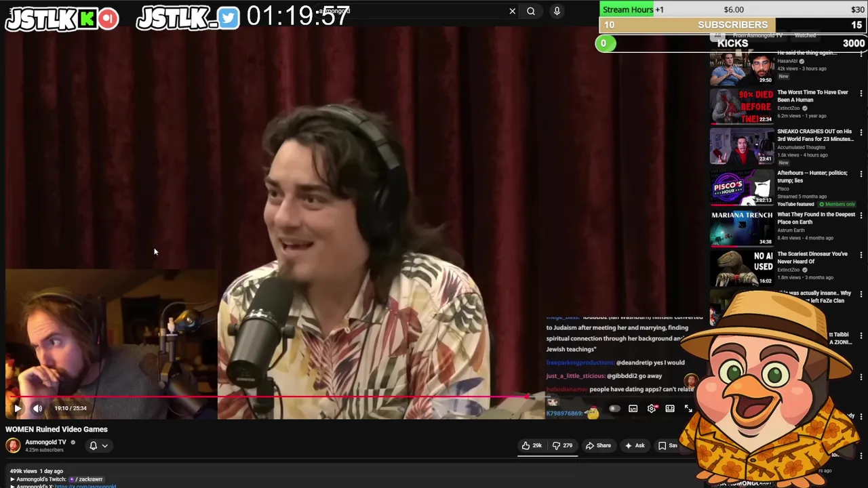Image resolution: width=868 pixels, height=488 pixels.
Task: Dislike the video with thumbs down 279
Action: coord(562,445)
